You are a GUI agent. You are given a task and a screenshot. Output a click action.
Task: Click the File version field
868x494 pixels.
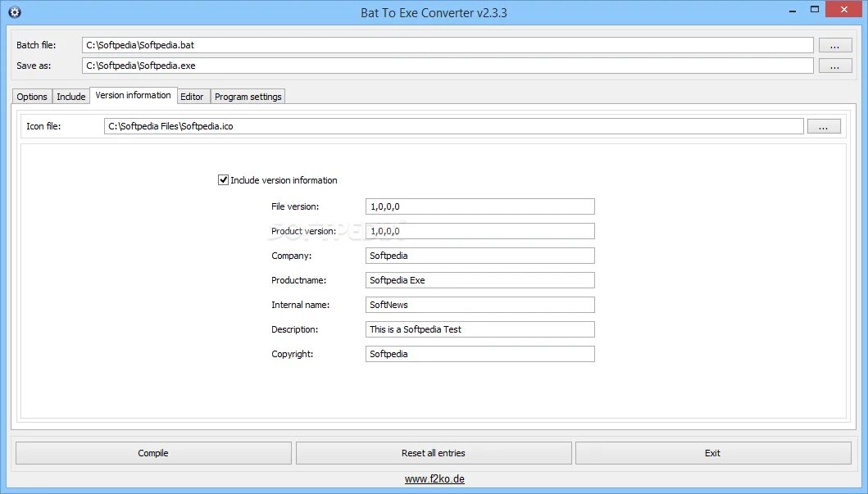pyautogui.click(x=480, y=206)
